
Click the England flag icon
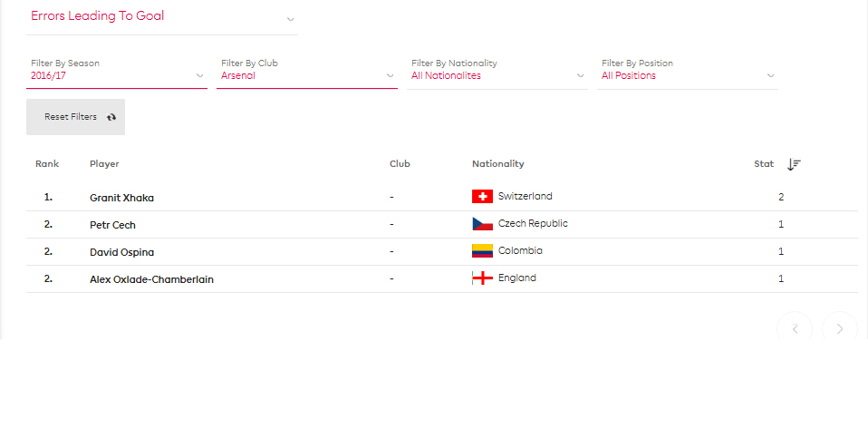coord(482,278)
